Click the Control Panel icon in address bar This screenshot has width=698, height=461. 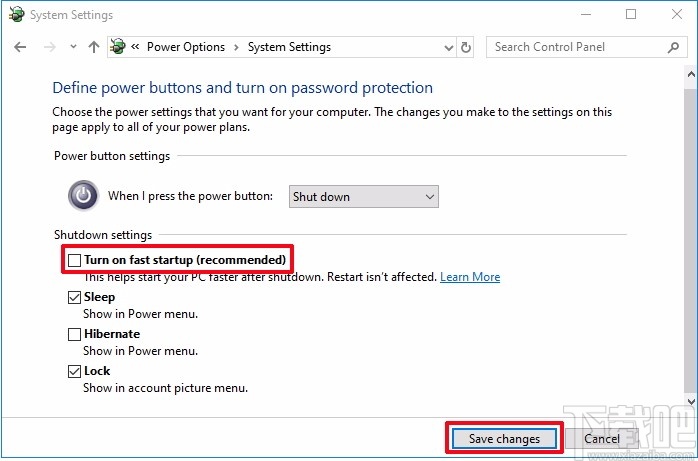pos(119,47)
